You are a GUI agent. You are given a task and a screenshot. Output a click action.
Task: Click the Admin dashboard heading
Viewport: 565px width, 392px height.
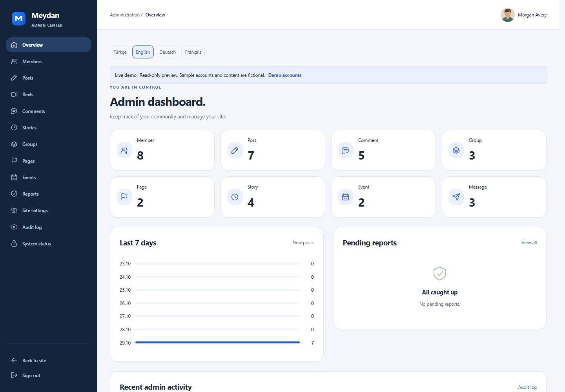click(x=158, y=102)
